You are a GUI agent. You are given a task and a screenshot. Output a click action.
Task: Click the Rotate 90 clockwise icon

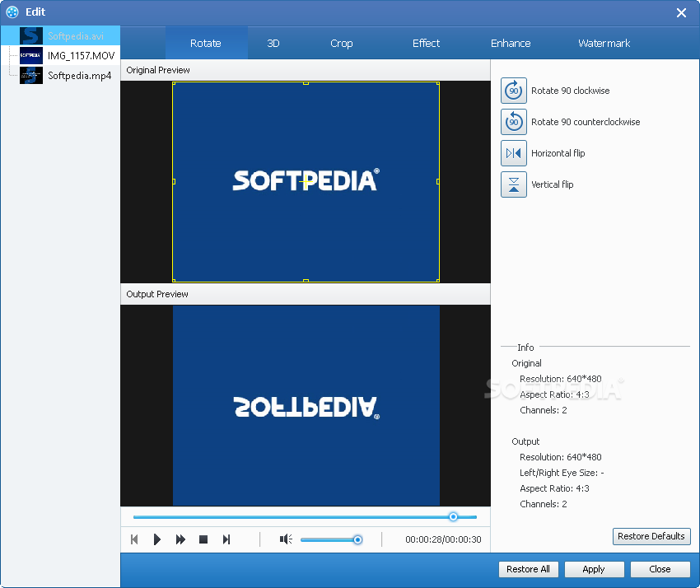(513, 91)
